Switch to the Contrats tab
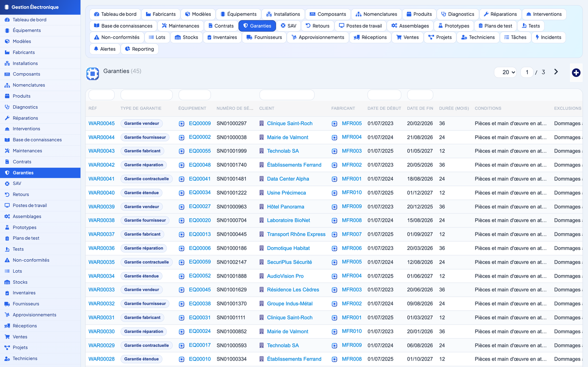 (221, 26)
